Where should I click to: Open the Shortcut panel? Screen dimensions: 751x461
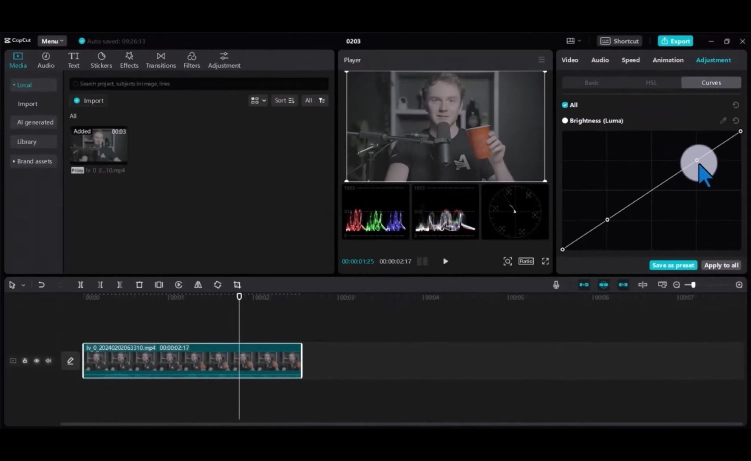[620, 41]
